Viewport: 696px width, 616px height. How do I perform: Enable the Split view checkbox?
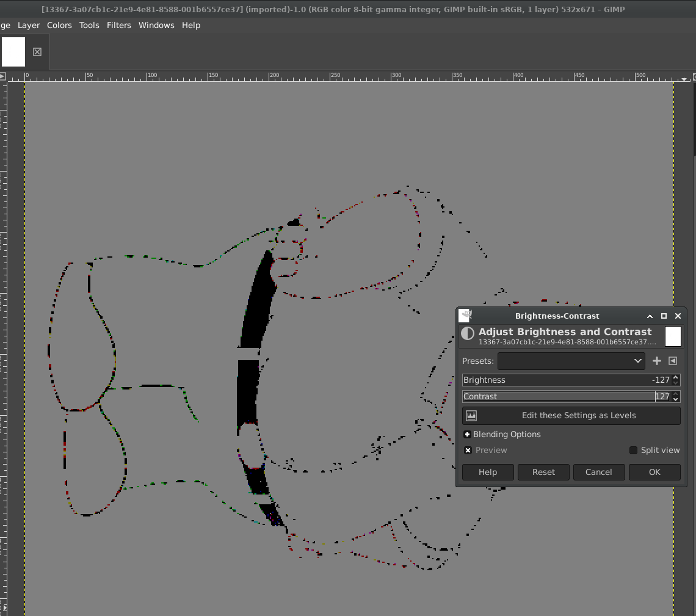click(x=633, y=450)
